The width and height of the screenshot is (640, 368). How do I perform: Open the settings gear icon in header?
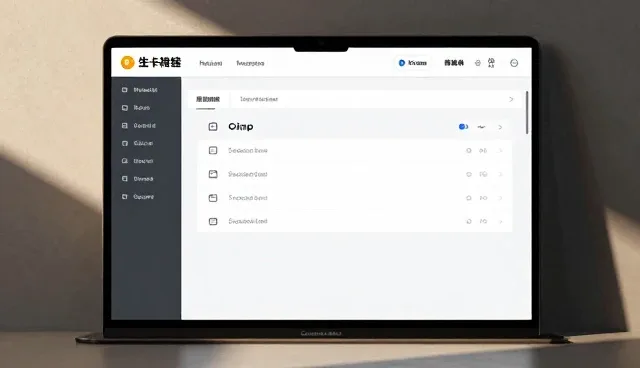point(478,63)
